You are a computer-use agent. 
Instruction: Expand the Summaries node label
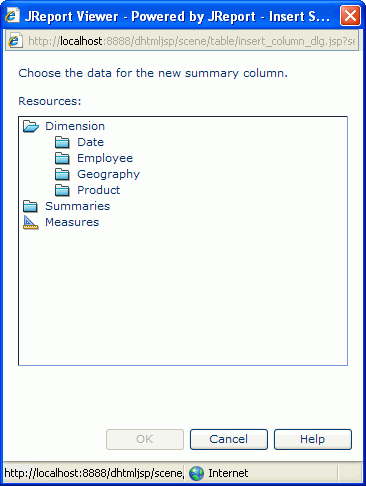pyautogui.click(x=78, y=206)
